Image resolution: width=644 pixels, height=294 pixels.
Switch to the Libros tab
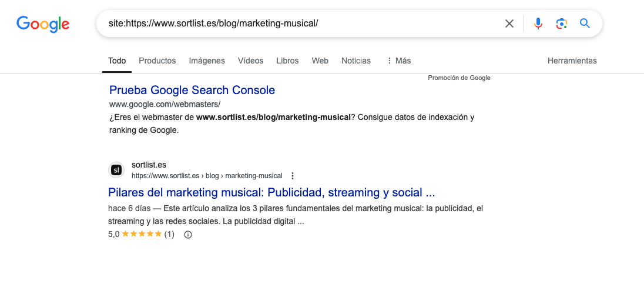[287, 61]
